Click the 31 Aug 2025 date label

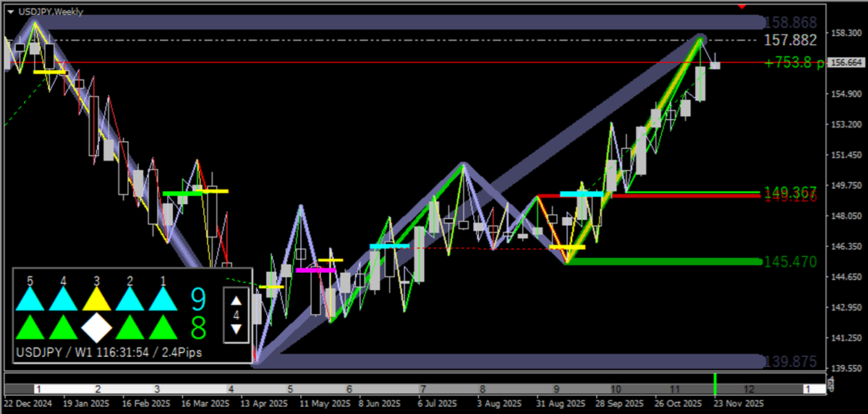561,402
